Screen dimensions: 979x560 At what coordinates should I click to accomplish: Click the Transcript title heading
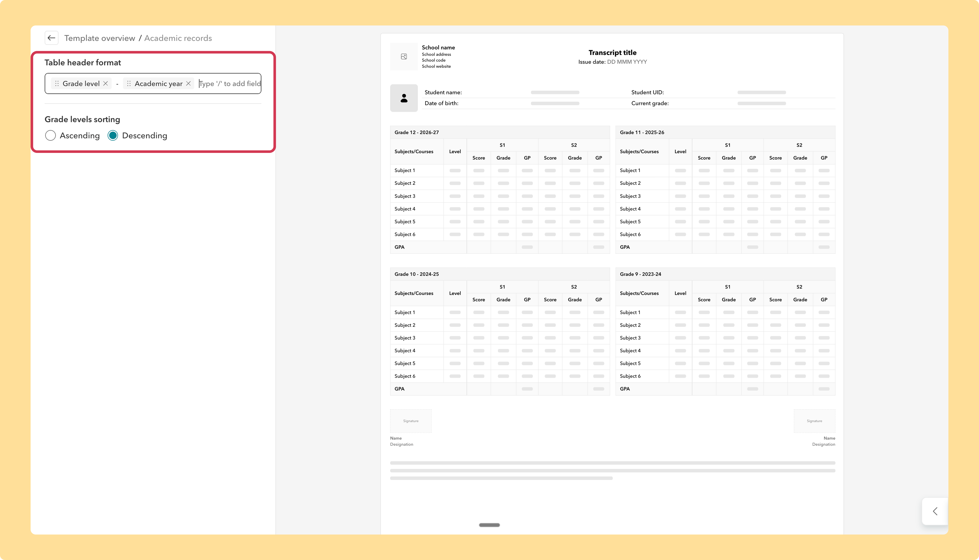click(612, 53)
